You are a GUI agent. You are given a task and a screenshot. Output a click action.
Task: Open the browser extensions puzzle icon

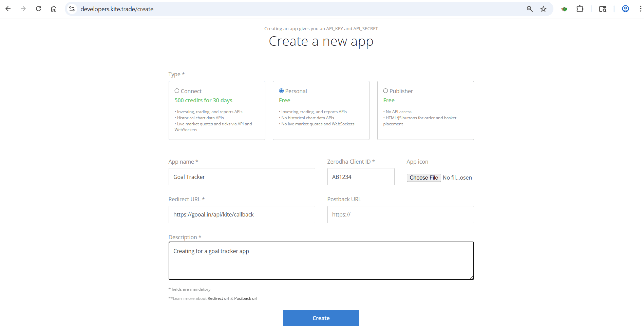point(580,9)
